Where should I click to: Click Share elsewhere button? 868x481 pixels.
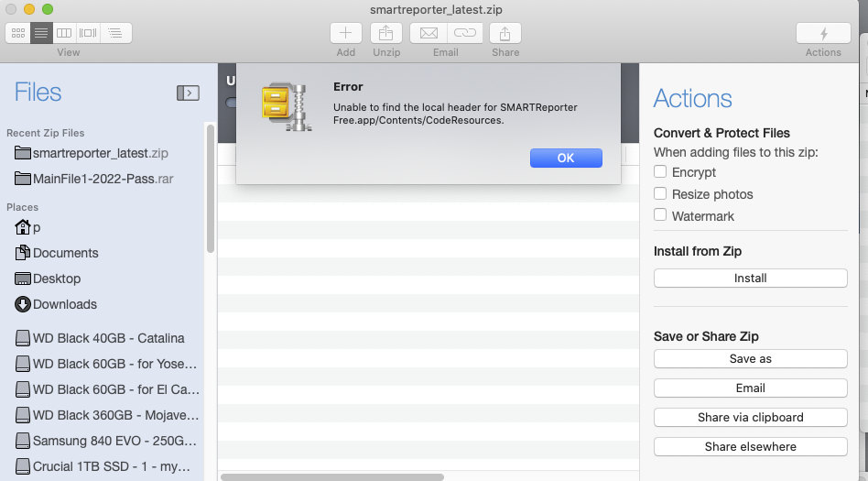click(x=750, y=447)
